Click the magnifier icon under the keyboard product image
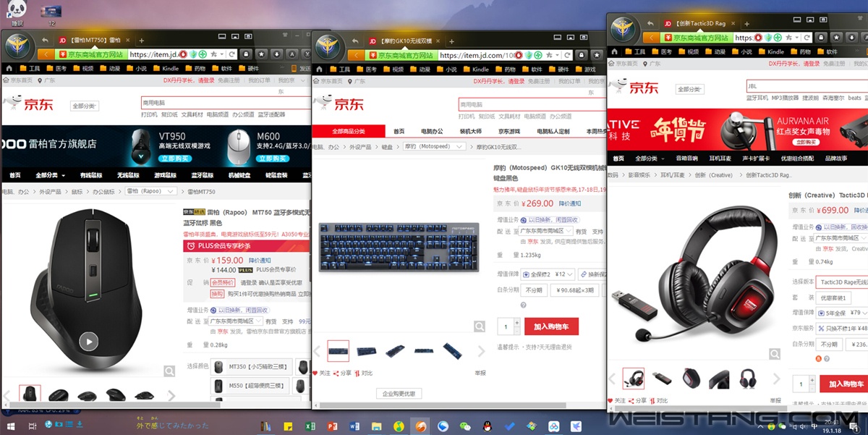The width and height of the screenshot is (868, 435). point(479,327)
